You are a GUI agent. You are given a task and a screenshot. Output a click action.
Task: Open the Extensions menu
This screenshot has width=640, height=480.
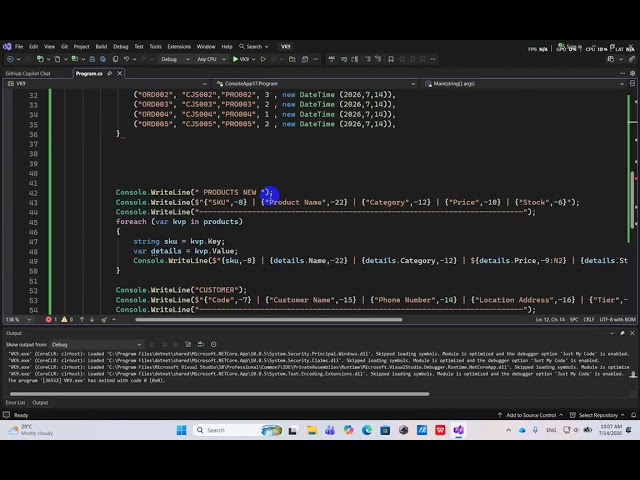click(179, 47)
